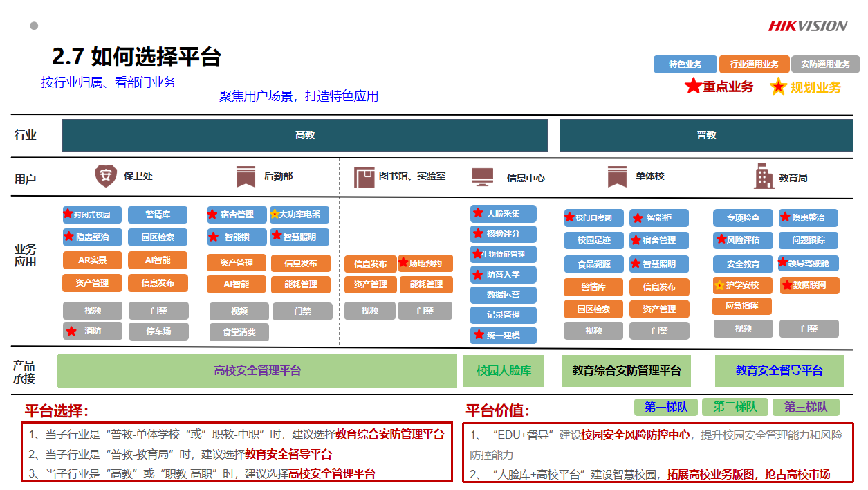This screenshot has width=868, height=490.
Task: Click the 高教 industry header bar
Action: 305,135
